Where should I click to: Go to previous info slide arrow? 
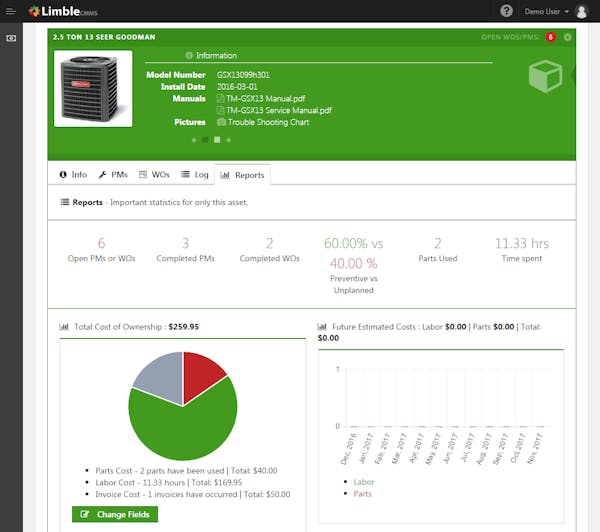pos(194,140)
